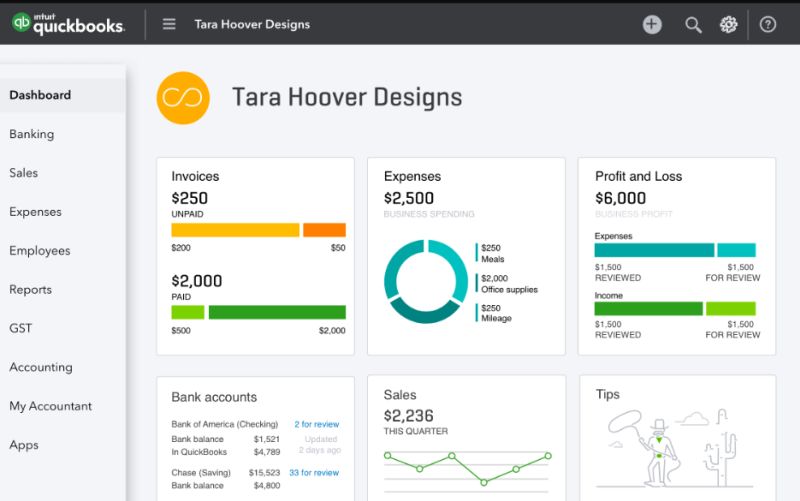800x501 pixels.
Task: Click the $2,236 sales this quarter amount
Action: coord(409,416)
